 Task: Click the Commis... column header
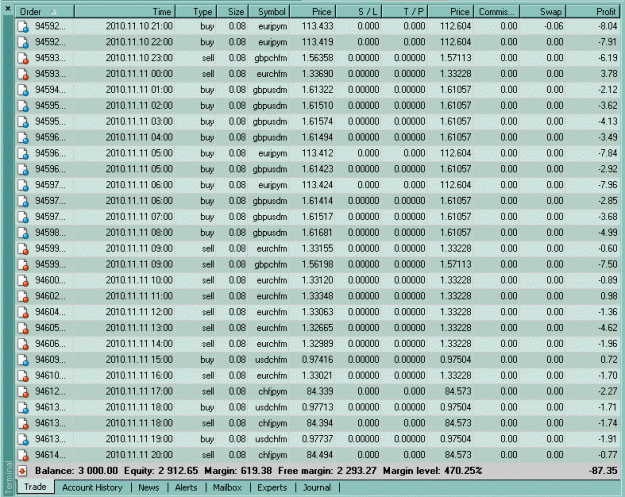(496, 12)
